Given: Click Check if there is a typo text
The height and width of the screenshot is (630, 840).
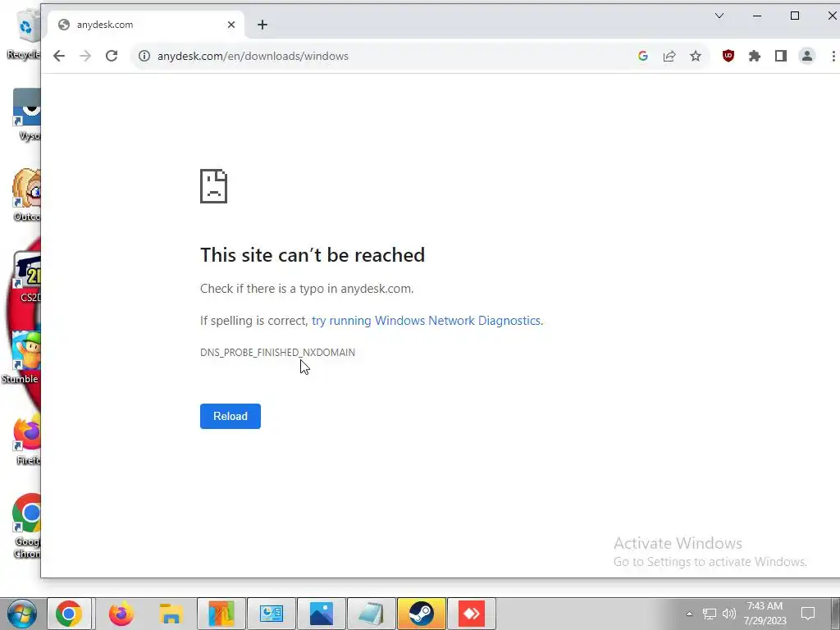Looking at the screenshot, I should pos(307,289).
